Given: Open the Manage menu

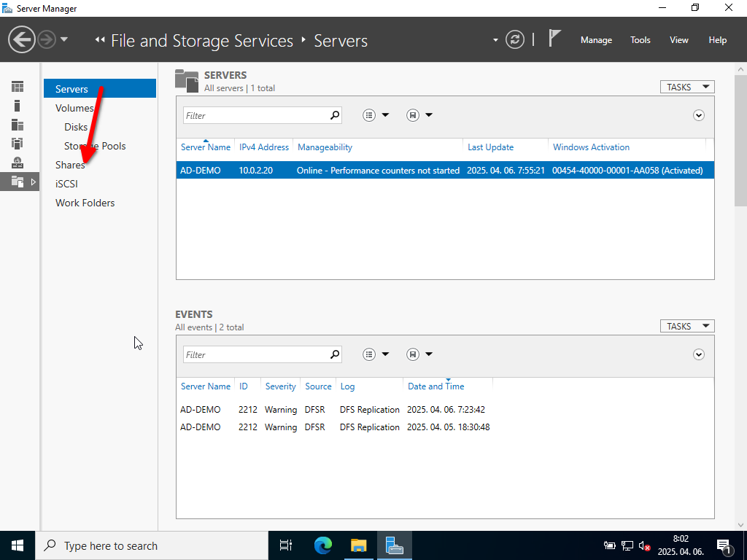Looking at the screenshot, I should click(x=596, y=40).
